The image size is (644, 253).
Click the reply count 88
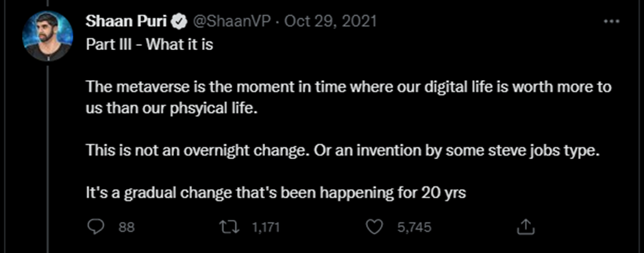(127, 227)
